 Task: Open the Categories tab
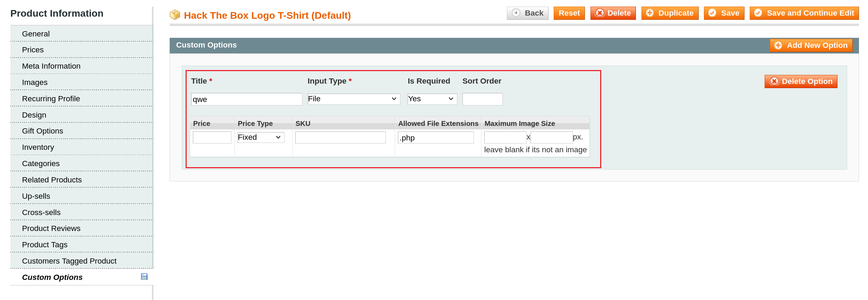point(82,163)
